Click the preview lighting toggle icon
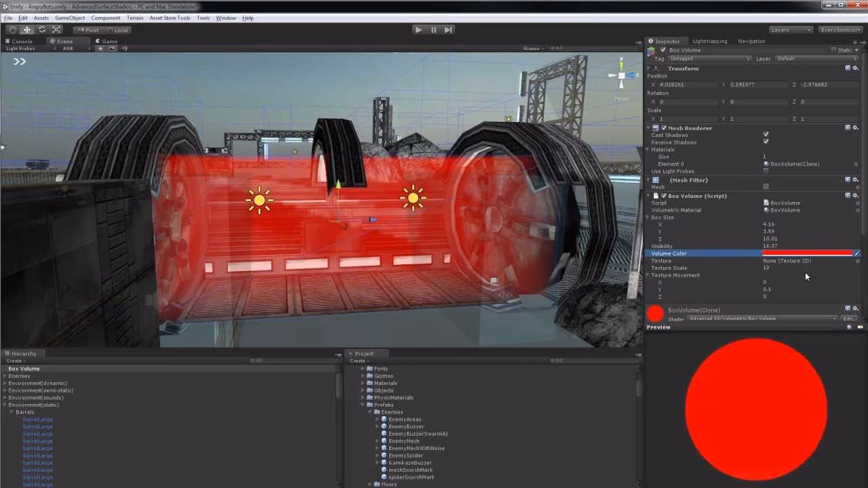 (x=860, y=327)
